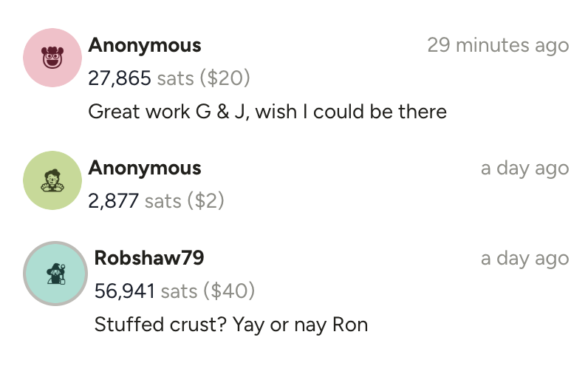Click the "a day ago" timestamp on 2,877 sats donation
This screenshot has height=380, width=588.
524,168
